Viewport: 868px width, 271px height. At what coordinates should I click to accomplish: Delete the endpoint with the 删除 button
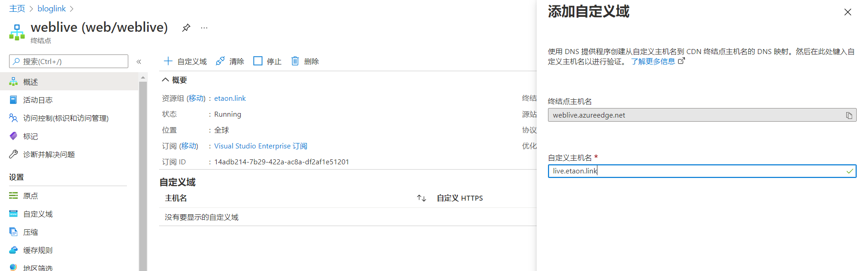coord(305,61)
